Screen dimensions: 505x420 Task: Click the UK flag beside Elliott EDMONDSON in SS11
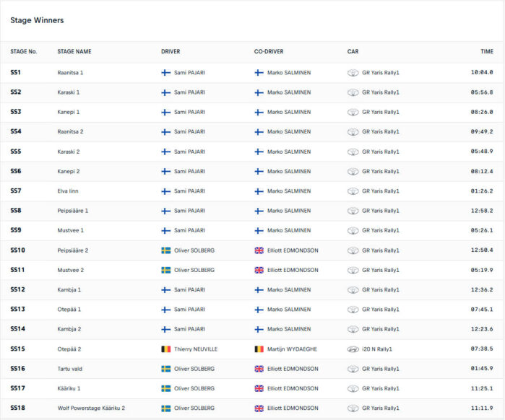pos(259,270)
